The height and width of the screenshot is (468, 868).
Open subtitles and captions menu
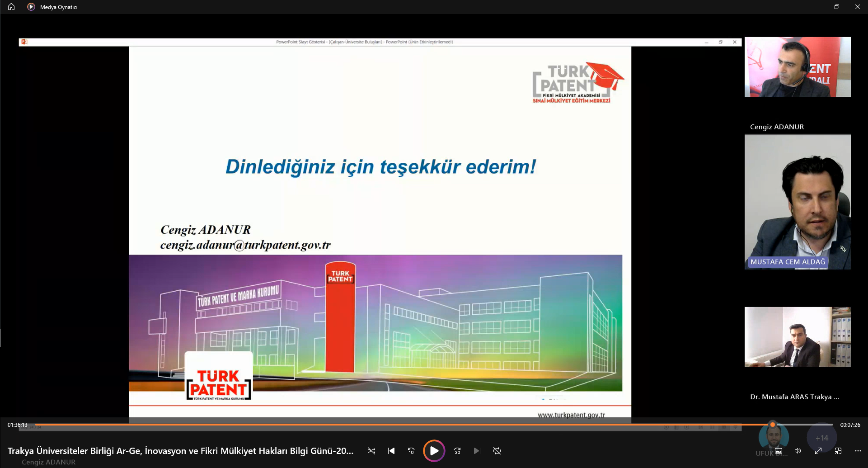(779, 451)
